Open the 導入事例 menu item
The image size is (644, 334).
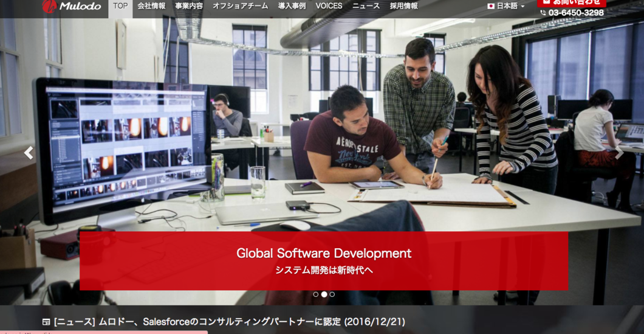[292, 6]
